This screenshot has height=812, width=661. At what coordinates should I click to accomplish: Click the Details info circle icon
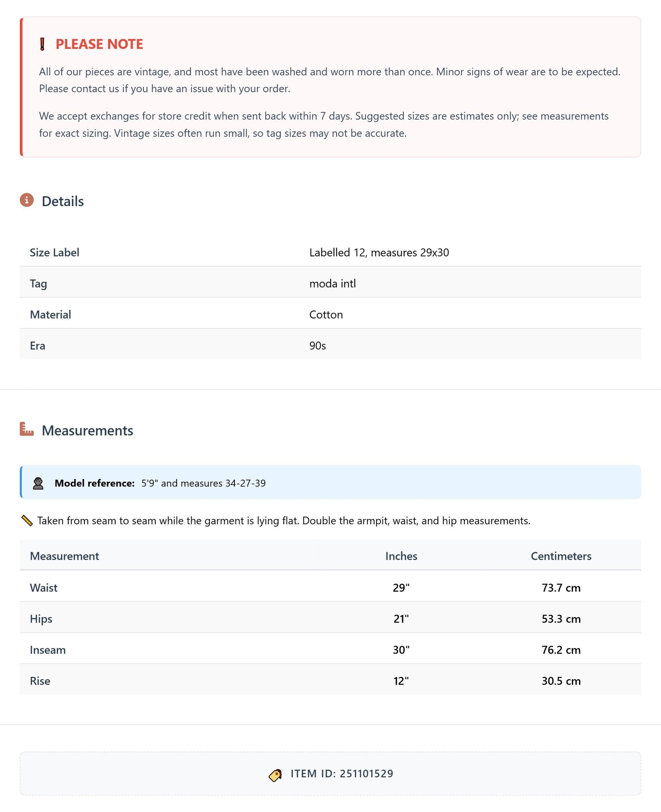[x=26, y=200]
